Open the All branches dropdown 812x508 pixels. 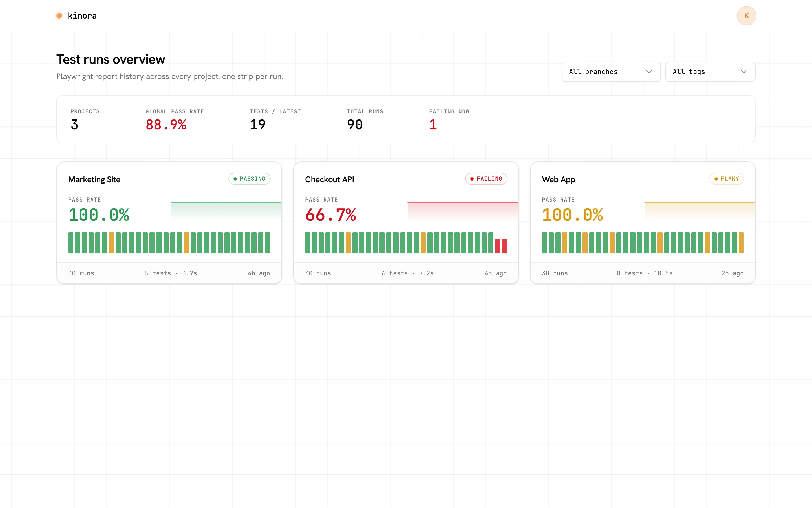click(x=611, y=72)
